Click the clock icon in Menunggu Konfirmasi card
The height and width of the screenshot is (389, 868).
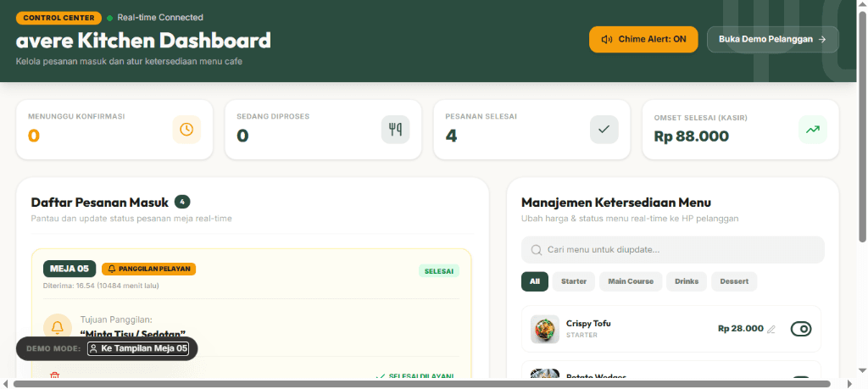186,130
